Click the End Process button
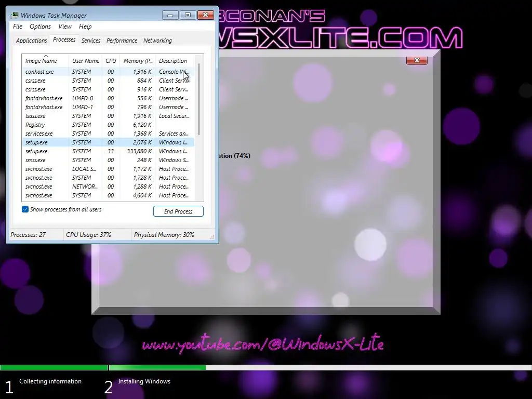 (178, 211)
